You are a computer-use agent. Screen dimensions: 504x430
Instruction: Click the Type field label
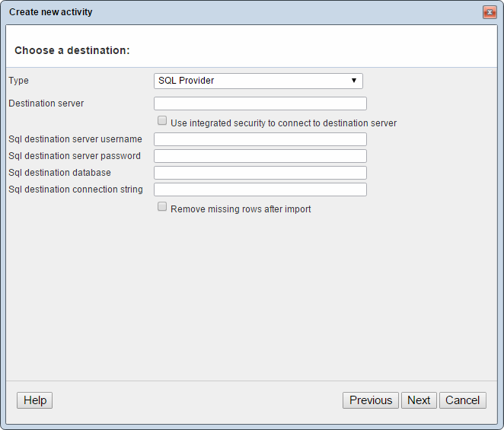coord(18,81)
